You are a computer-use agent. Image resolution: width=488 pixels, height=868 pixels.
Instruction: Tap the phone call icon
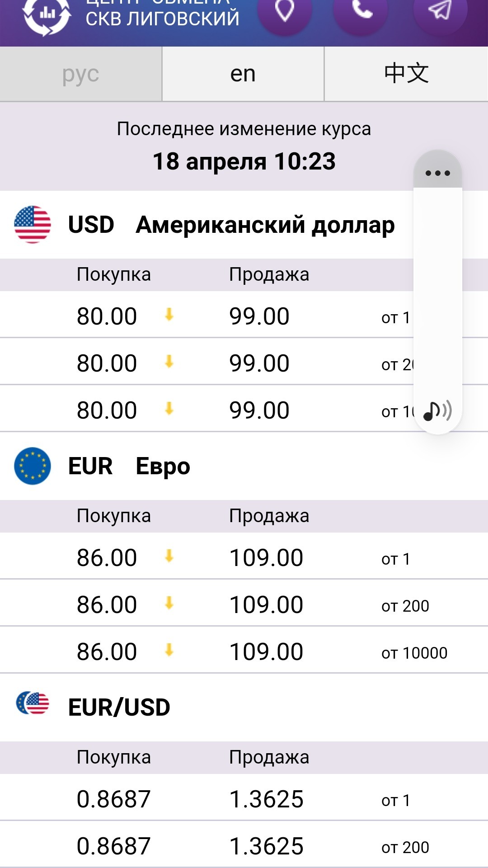(x=361, y=10)
